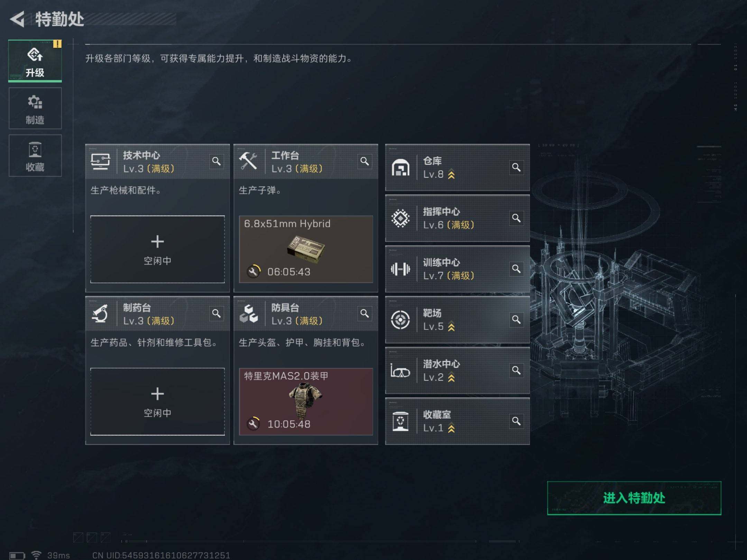
Task: Select the 升级 tab
Action: point(35,61)
